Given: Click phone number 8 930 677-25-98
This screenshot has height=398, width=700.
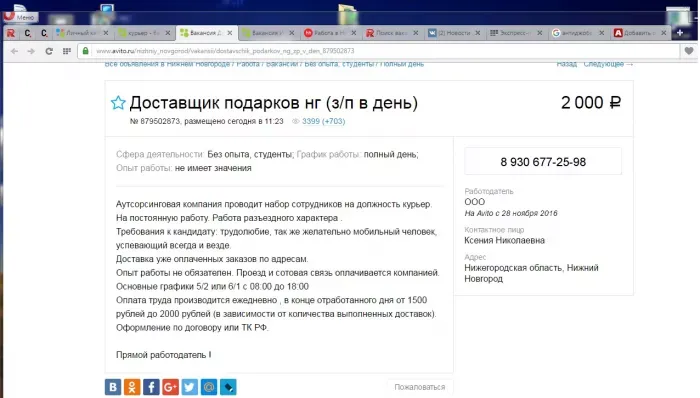Looking at the screenshot, I should click(x=543, y=162).
